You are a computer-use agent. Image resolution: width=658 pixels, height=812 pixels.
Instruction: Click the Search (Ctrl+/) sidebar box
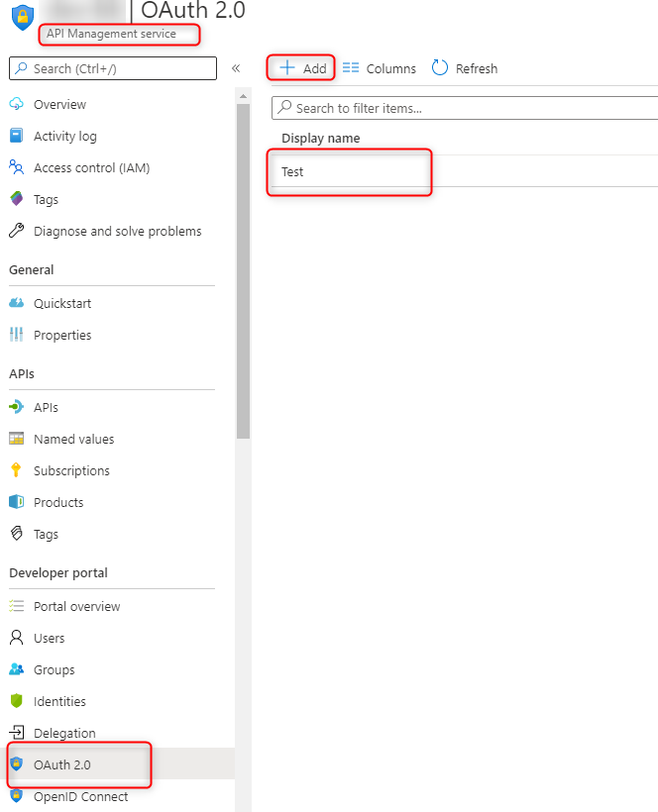pyautogui.click(x=112, y=68)
